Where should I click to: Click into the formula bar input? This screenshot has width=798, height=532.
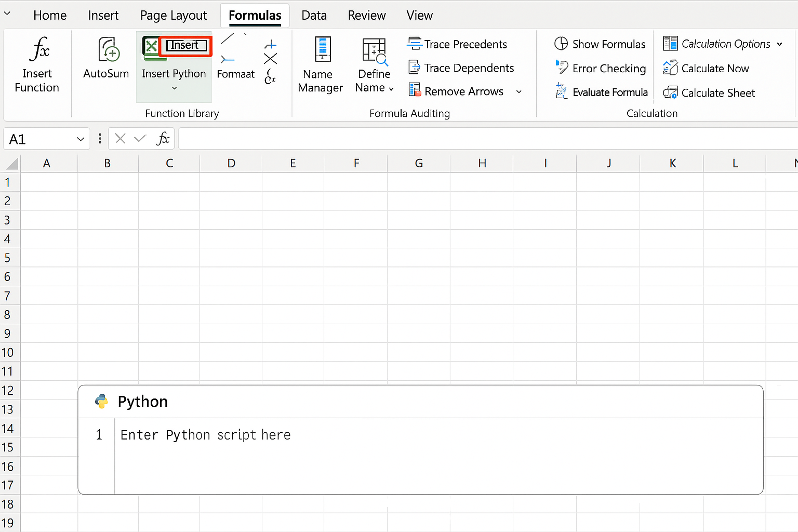click(488, 139)
